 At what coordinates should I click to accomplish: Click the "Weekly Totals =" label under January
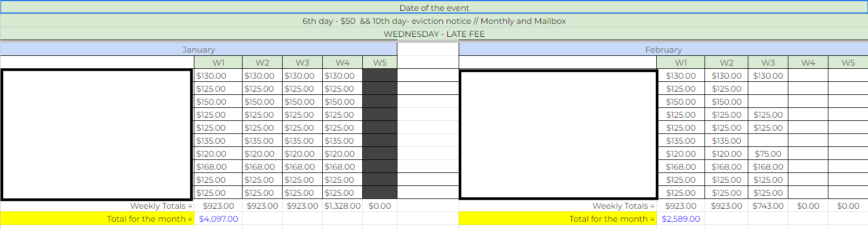pos(161,205)
